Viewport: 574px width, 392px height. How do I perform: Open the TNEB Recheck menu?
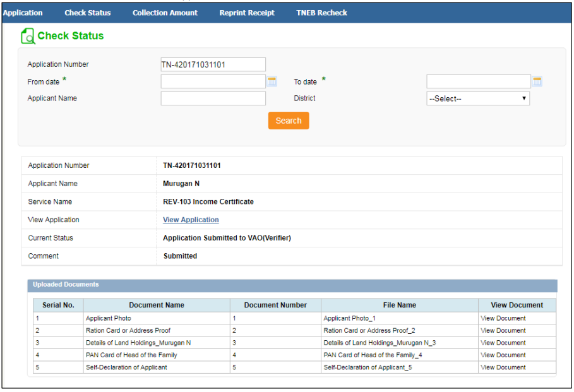click(x=321, y=13)
